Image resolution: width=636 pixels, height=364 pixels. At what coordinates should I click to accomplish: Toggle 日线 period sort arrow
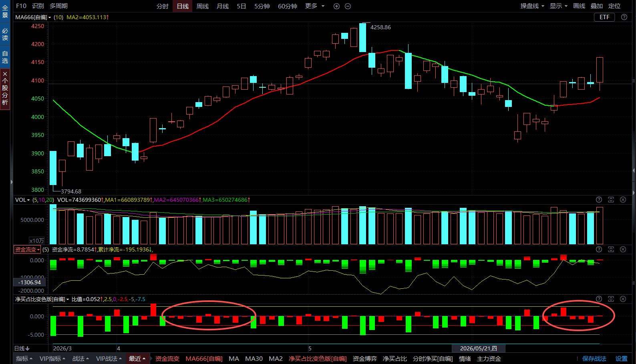pos(28,348)
